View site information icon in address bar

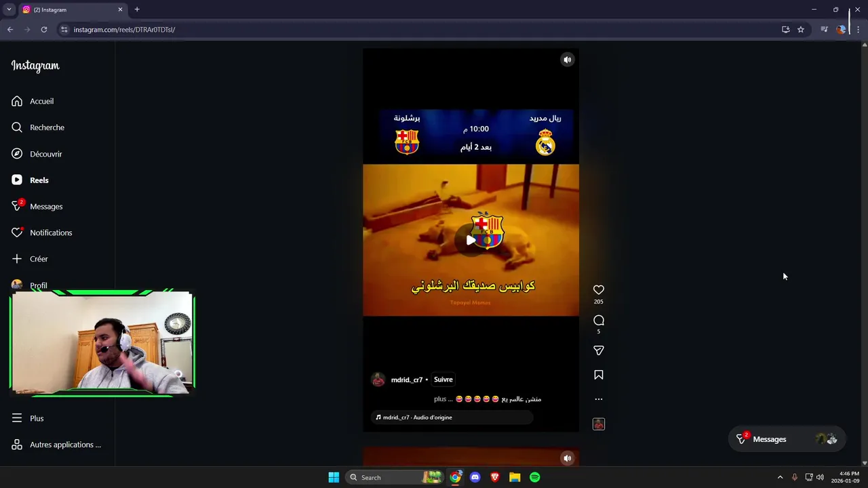pyautogui.click(x=64, y=30)
